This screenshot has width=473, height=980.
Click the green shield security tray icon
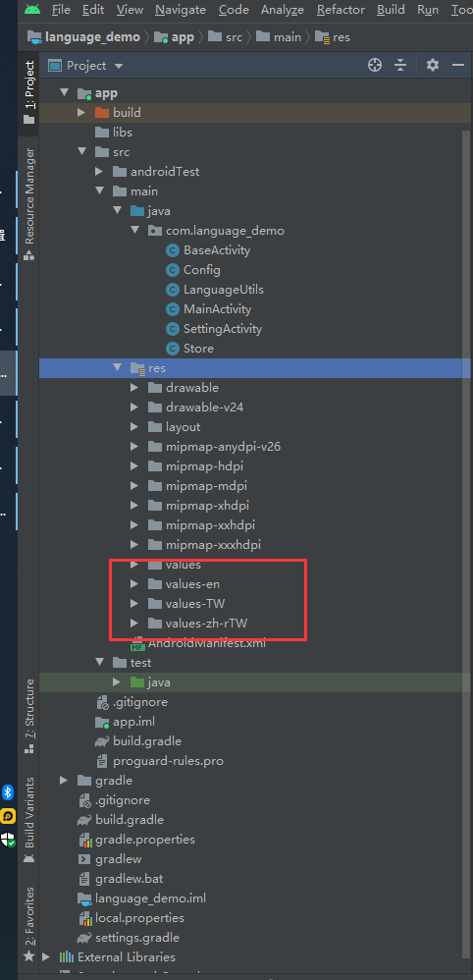click(x=8, y=840)
